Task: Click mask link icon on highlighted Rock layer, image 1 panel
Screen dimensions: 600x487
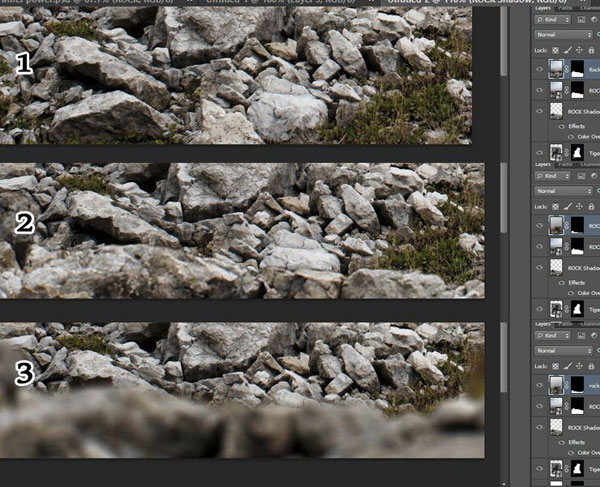Action: [x=567, y=69]
